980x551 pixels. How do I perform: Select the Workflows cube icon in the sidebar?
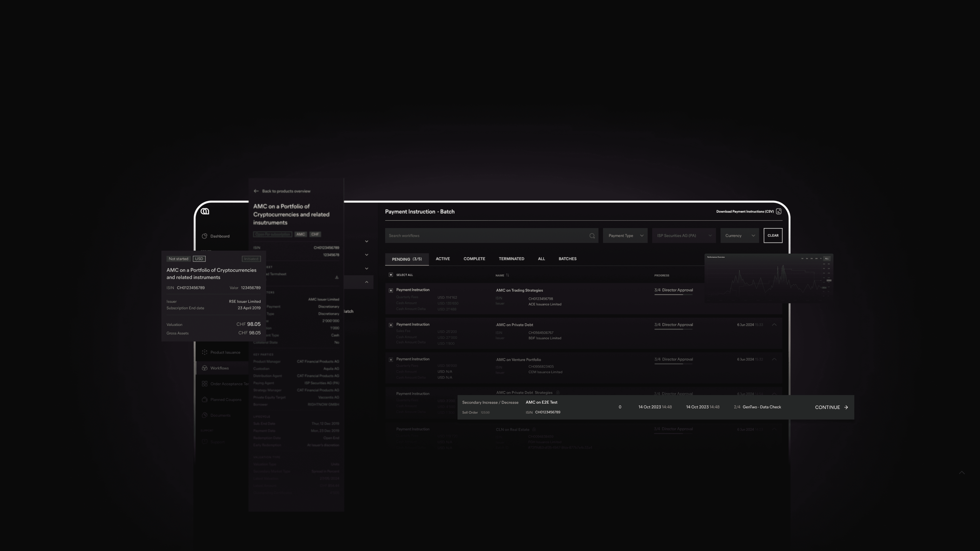pyautogui.click(x=204, y=368)
